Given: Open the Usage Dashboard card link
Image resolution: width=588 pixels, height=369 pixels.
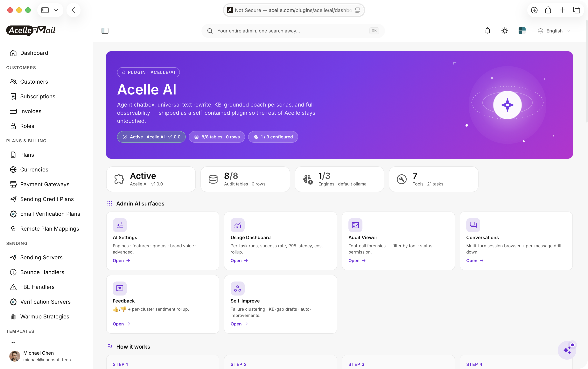Looking at the screenshot, I should [x=239, y=260].
